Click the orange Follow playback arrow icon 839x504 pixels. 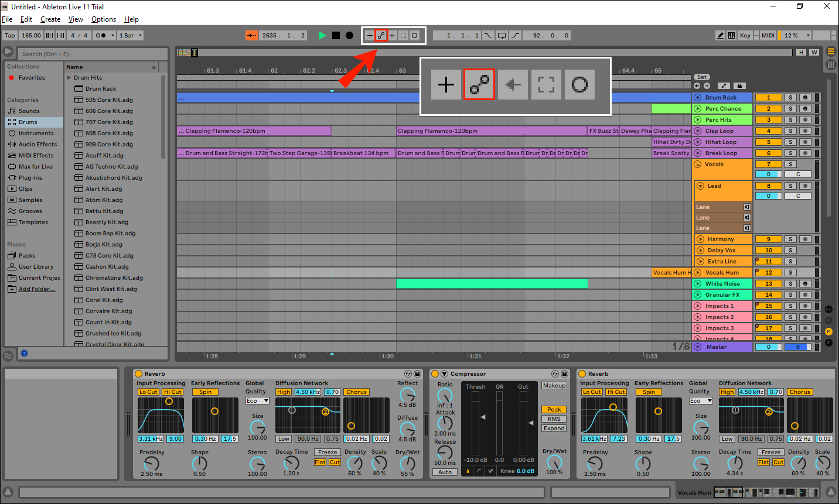[x=251, y=35]
